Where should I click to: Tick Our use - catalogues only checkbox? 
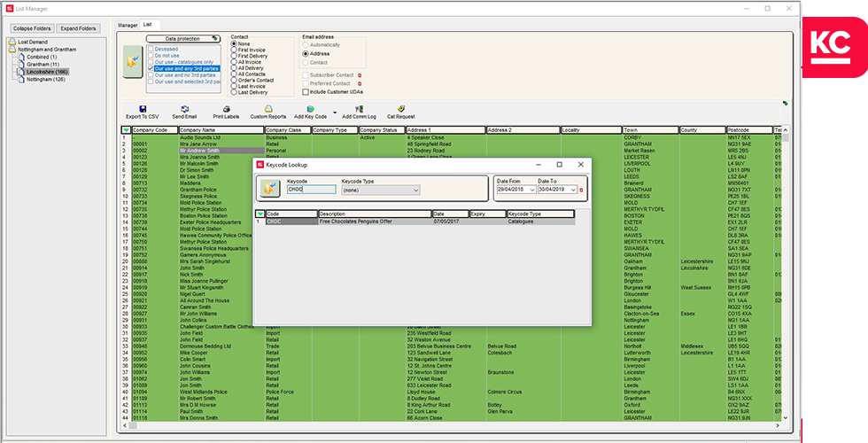151,62
